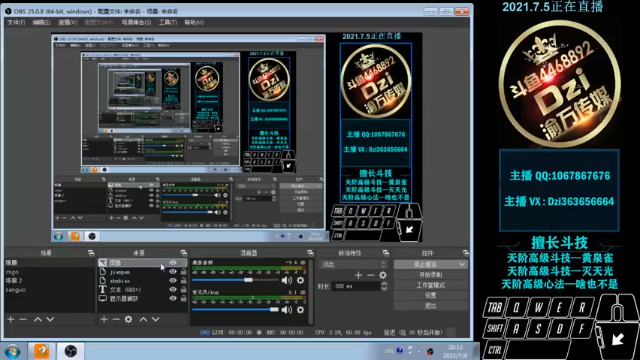Select the sanguo scene

click(49, 290)
